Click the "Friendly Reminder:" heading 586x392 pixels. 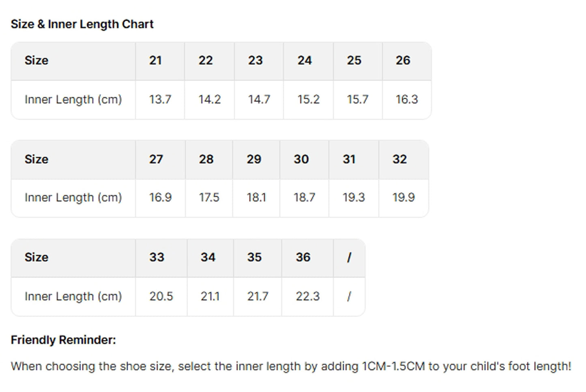point(63,340)
